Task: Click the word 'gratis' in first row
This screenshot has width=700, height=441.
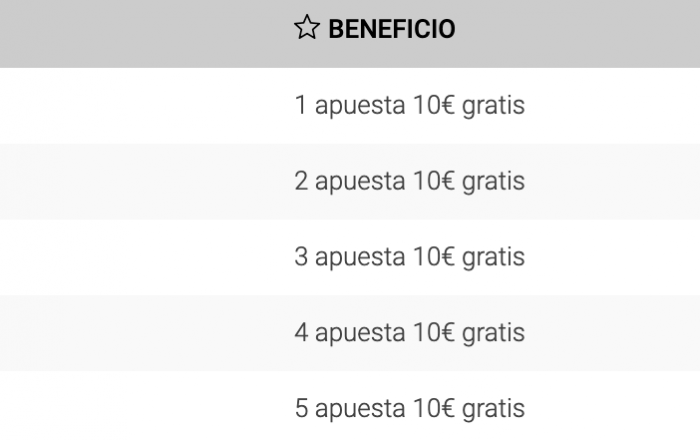Action: [x=493, y=106]
